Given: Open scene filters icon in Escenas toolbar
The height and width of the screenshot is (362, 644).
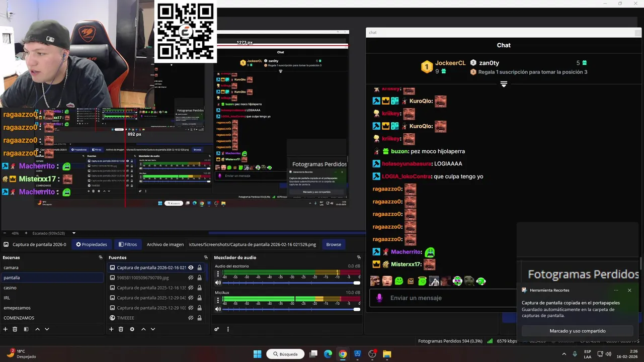Looking at the screenshot, I should [26, 329].
